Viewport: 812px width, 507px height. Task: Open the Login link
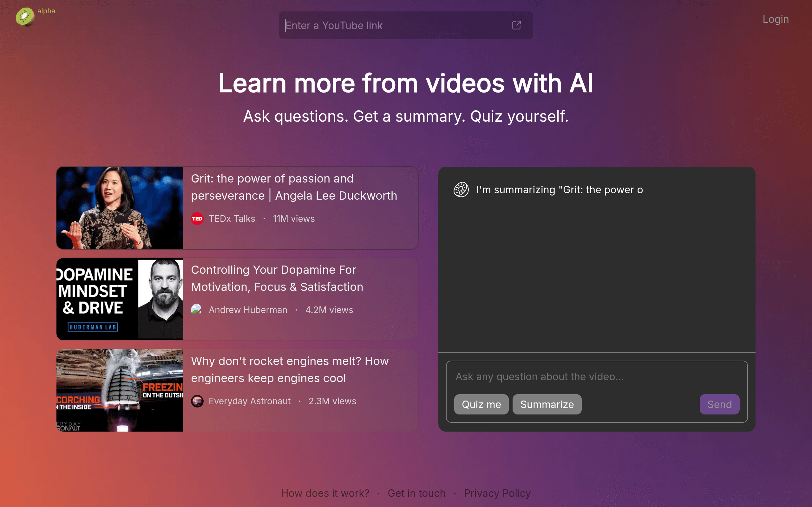[776, 19]
